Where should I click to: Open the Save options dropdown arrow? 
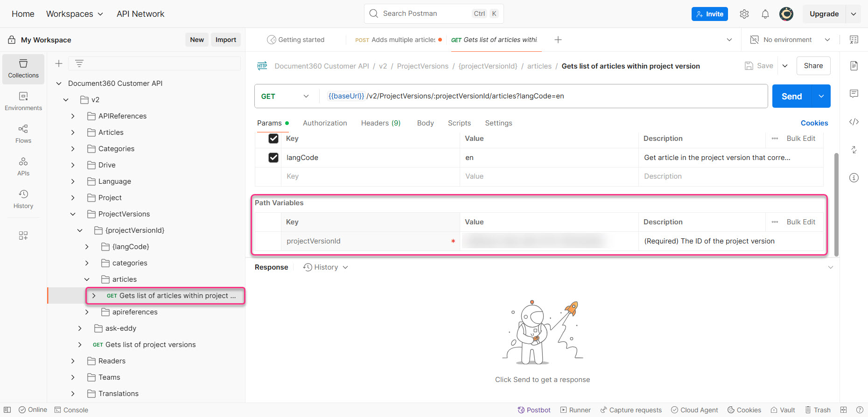click(785, 66)
